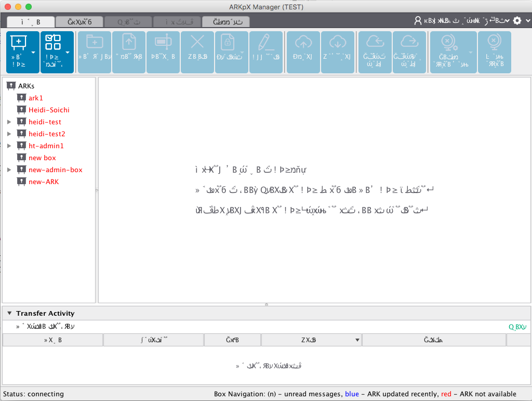Click the Transfer Activity heading
Viewport: 532px width, 401px height.
click(45, 313)
